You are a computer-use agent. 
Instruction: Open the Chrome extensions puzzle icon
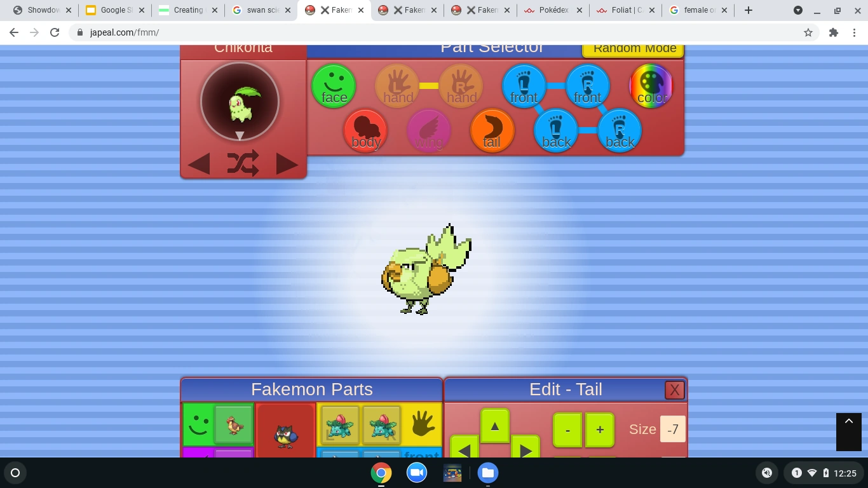[x=834, y=32]
